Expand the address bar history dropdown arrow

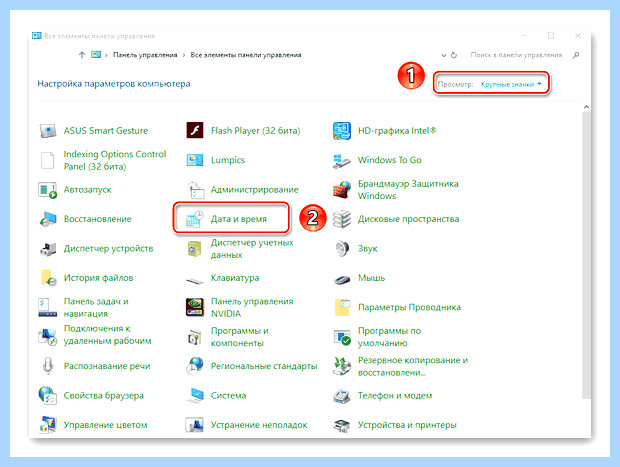point(444,55)
